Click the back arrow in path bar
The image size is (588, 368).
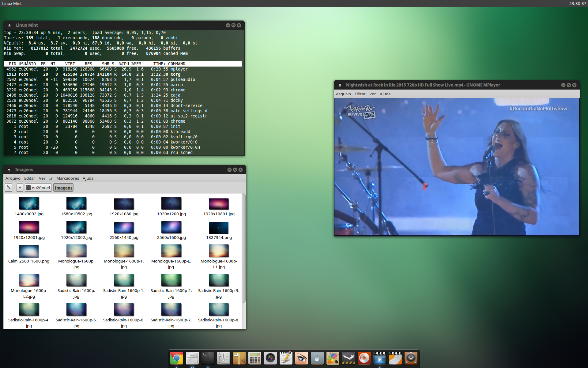[x=20, y=188]
